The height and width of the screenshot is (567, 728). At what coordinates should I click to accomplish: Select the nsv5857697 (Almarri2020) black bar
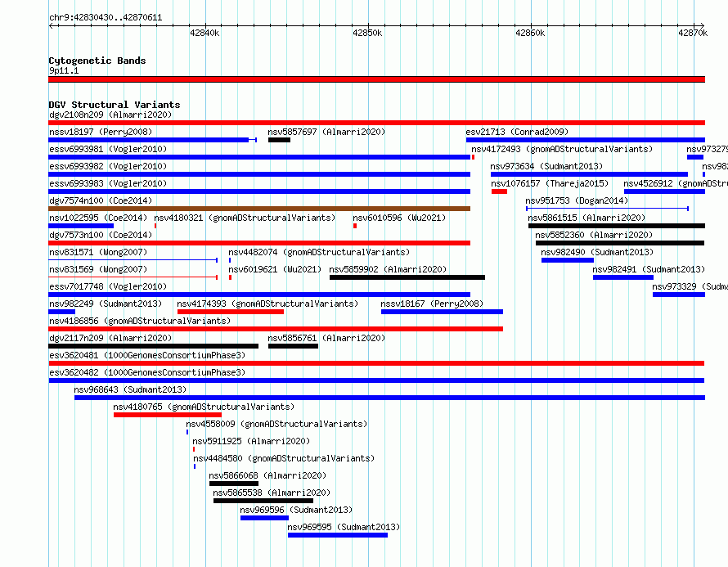(279, 140)
